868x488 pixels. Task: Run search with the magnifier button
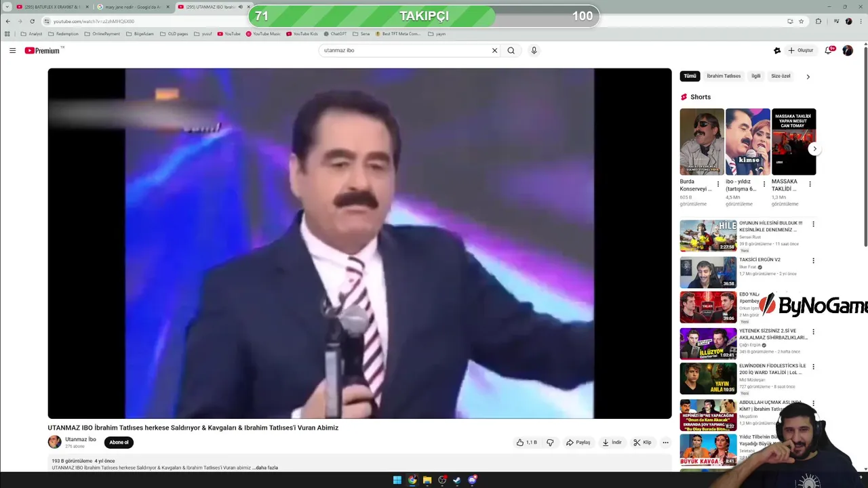coord(511,50)
